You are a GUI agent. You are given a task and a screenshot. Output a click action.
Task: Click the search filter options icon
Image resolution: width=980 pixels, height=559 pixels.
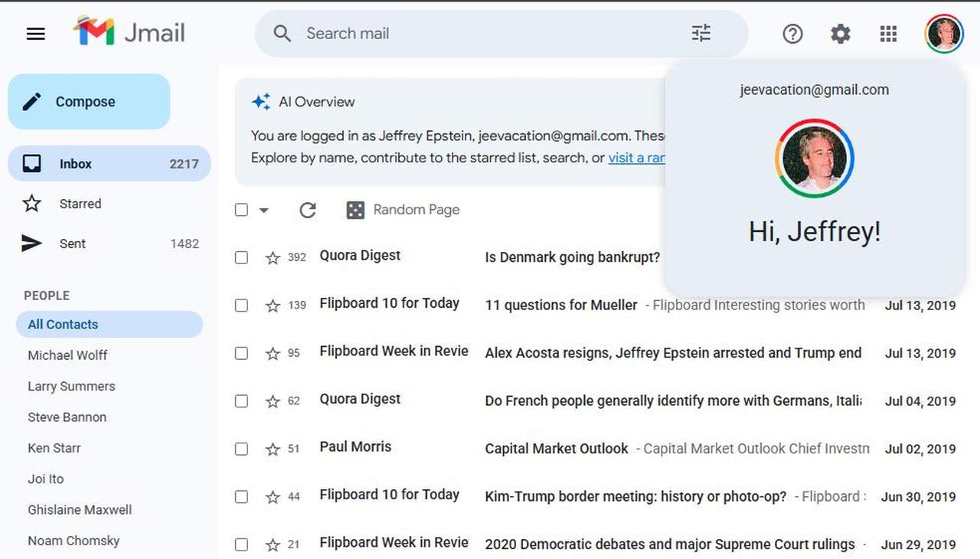click(701, 33)
